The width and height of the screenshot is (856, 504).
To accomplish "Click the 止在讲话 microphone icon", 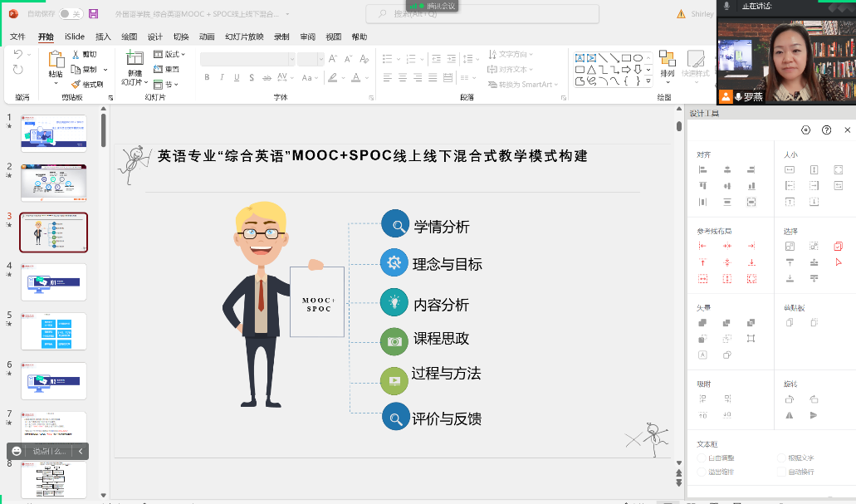I will click(726, 6).
